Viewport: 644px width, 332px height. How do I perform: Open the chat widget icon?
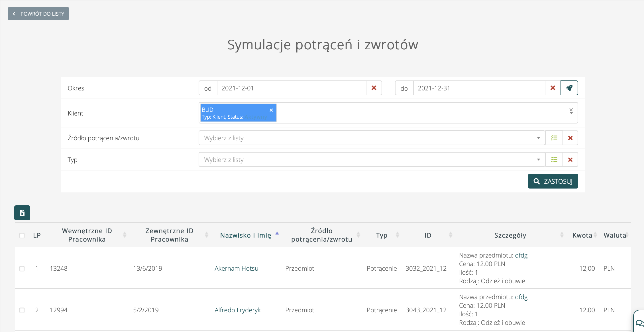(639, 323)
